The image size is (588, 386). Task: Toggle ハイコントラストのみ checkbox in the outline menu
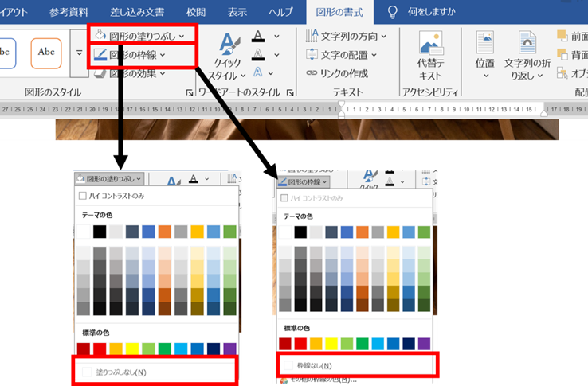[x=284, y=197]
